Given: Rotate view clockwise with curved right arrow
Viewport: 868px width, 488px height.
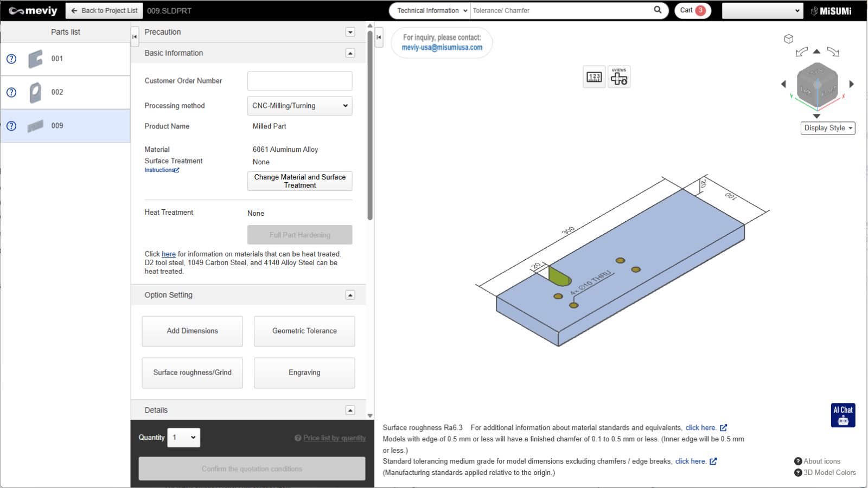Looking at the screenshot, I should (x=833, y=52).
